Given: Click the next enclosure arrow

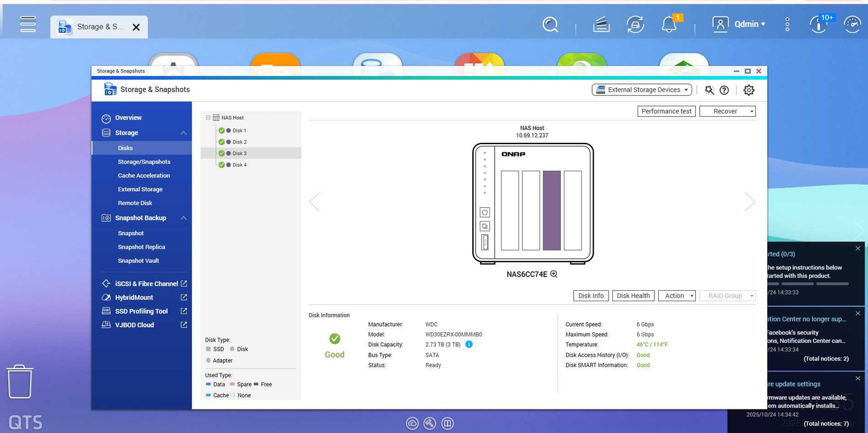Looking at the screenshot, I should point(750,202).
